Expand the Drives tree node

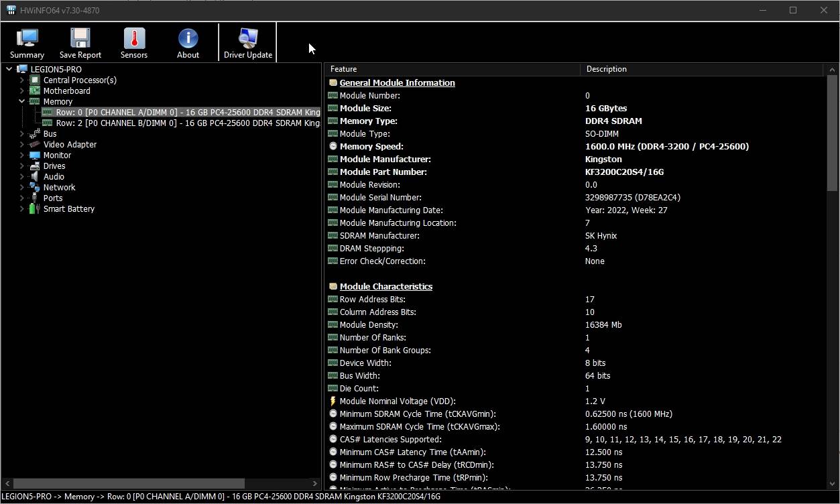click(21, 166)
